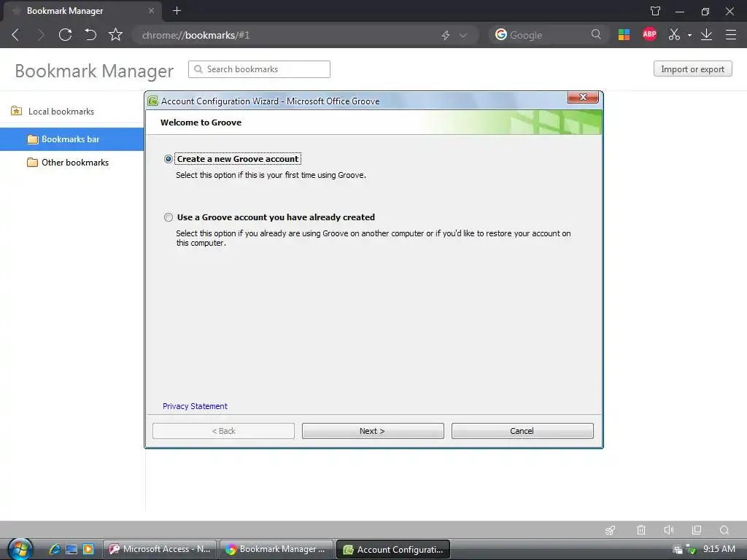The image size is (747, 560).
Task: Click the 9:15 AM system clock
Action: [x=719, y=549]
